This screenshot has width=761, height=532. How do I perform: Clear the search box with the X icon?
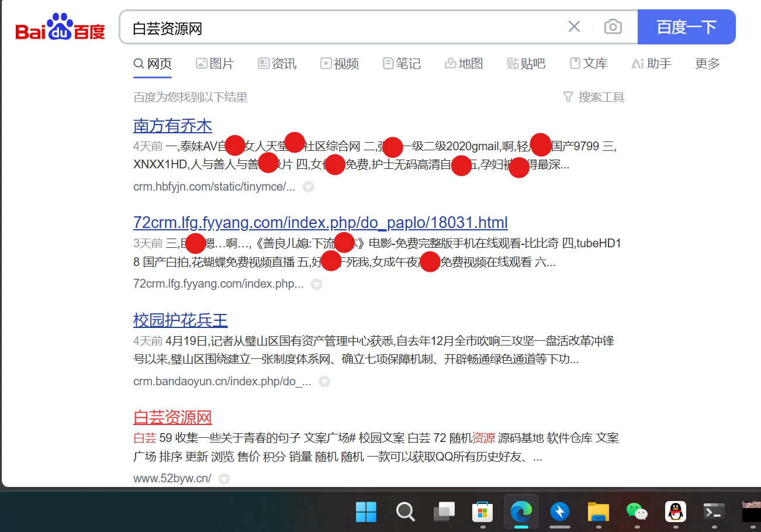pyautogui.click(x=574, y=27)
